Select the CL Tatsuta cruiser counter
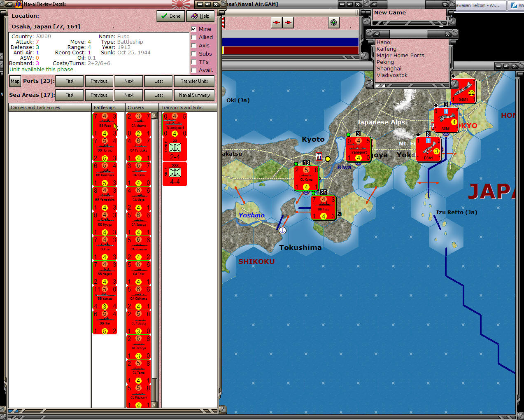The image size is (524, 420). pyautogui.click(x=138, y=322)
